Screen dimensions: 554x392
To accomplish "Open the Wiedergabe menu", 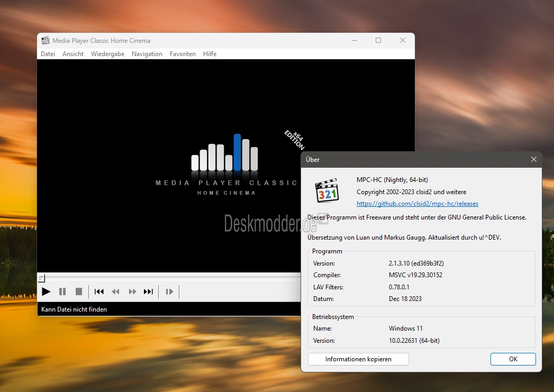I will pos(108,53).
